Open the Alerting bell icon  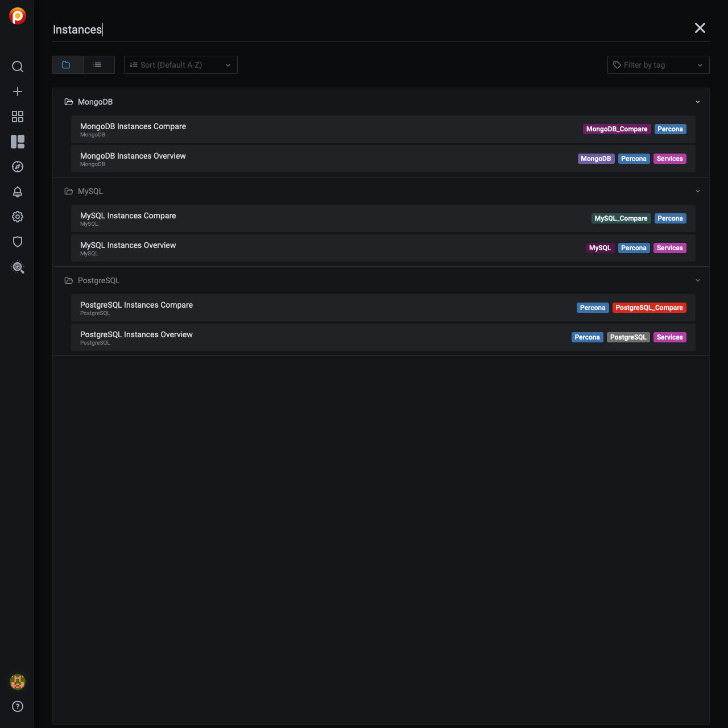[18, 192]
